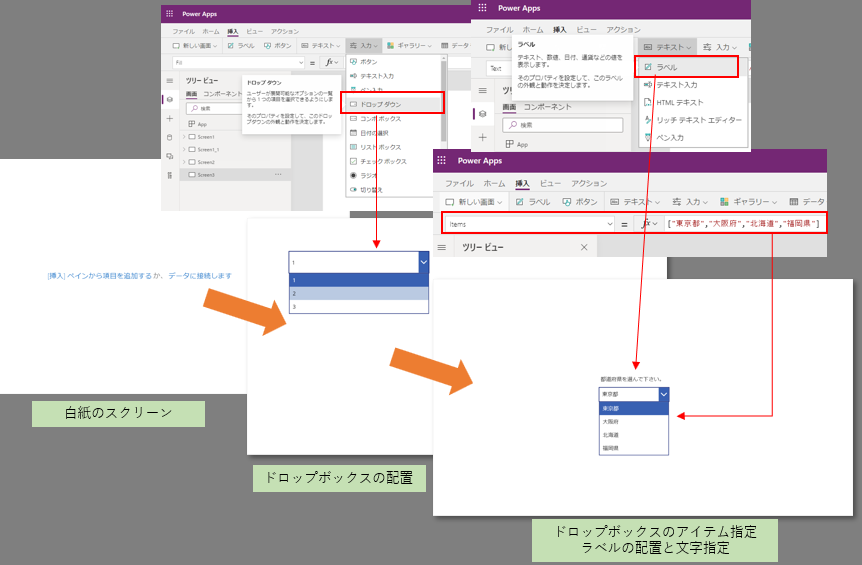Screen dimensions: 862x565
Task: Open app launcher in top-right Power Apps window
Action: point(482,8)
